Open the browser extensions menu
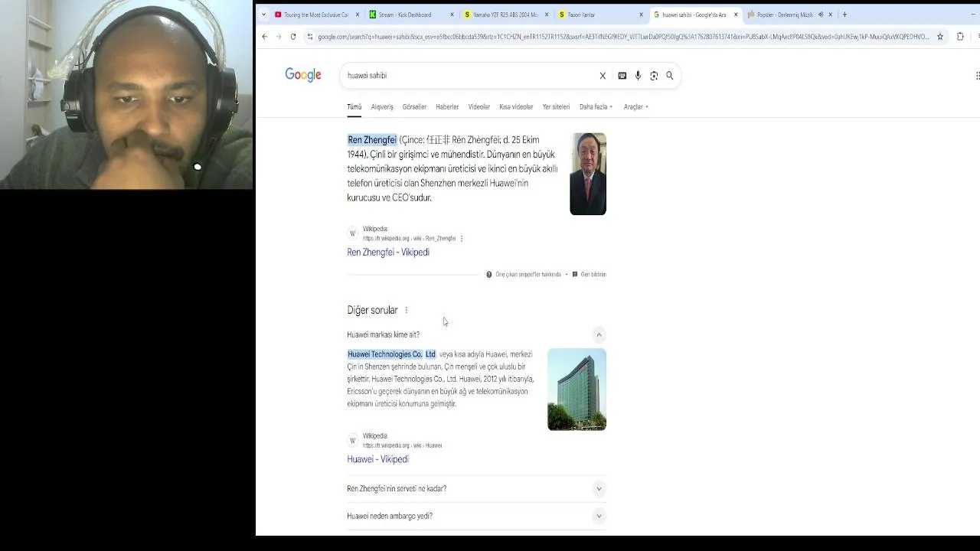Viewport: 980px width, 551px height. point(960,37)
